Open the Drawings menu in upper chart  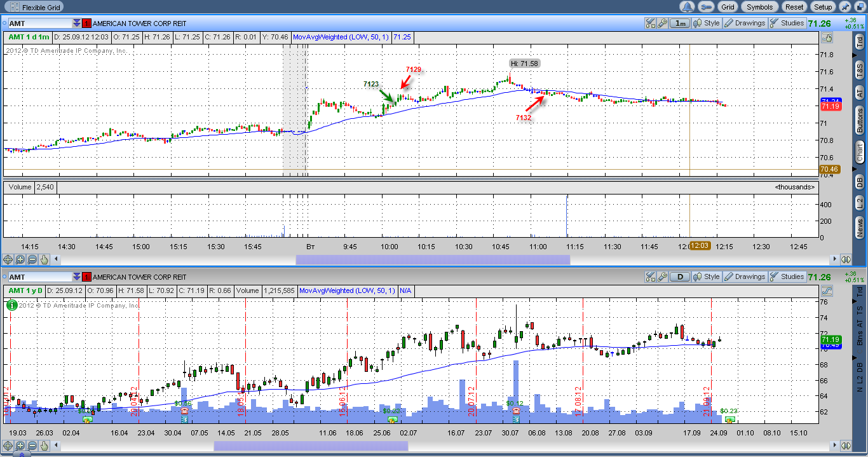coord(745,24)
